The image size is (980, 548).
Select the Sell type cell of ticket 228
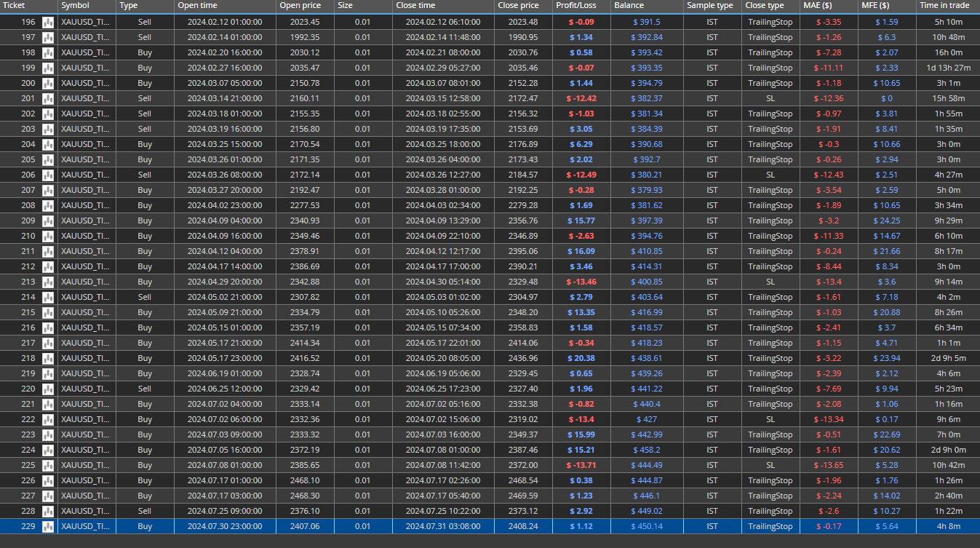pyautogui.click(x=145, y=511)
